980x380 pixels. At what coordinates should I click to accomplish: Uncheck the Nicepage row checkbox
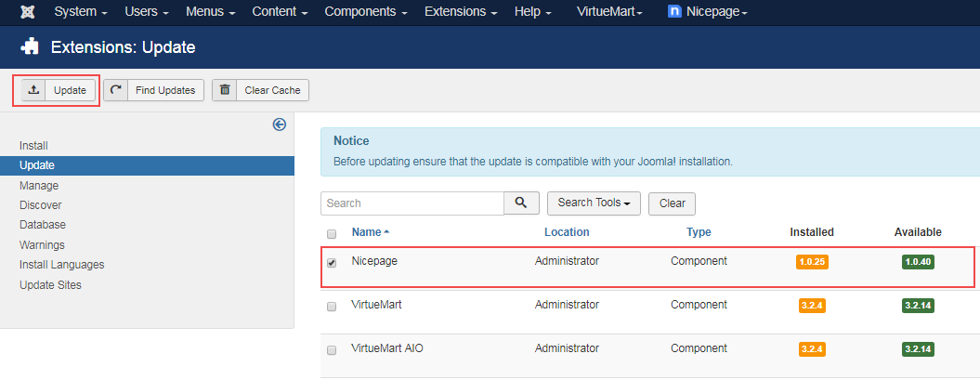[x=332, y=263]
